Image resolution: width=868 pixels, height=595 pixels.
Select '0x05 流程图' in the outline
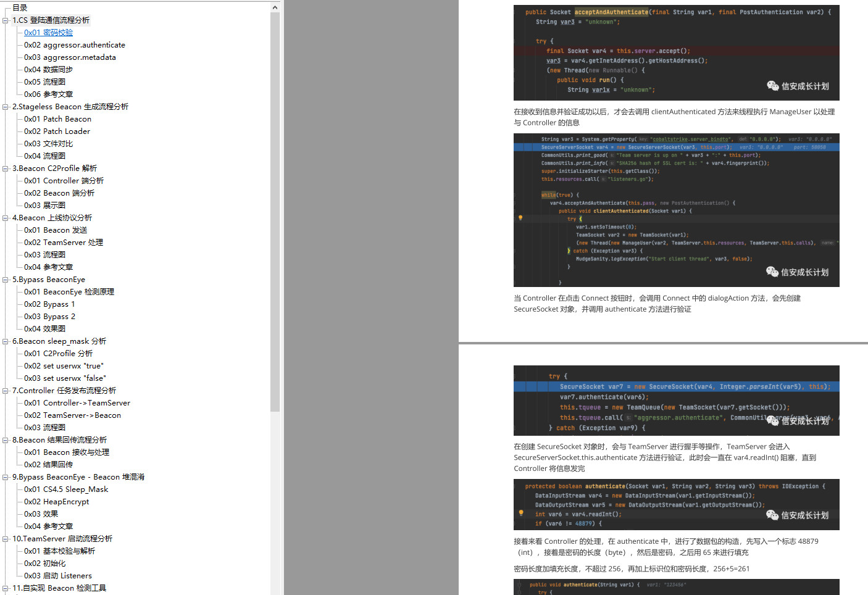tap(44, 82)
